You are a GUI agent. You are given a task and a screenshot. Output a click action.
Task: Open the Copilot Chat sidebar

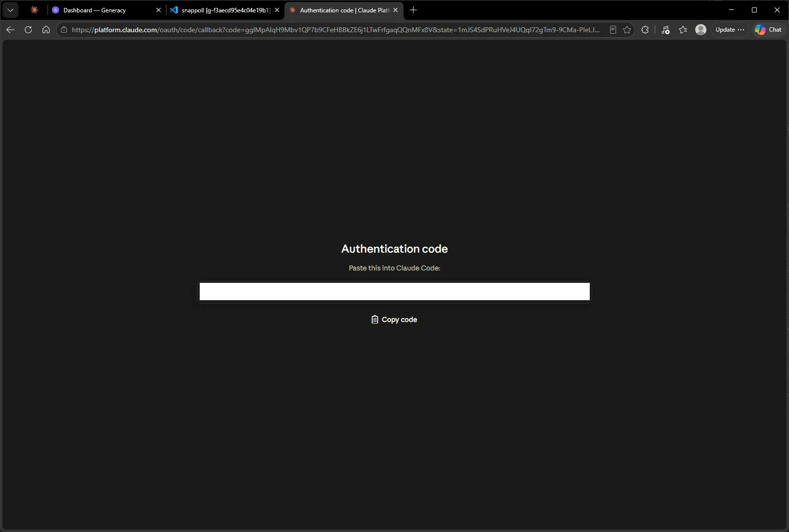pos(769,30)
